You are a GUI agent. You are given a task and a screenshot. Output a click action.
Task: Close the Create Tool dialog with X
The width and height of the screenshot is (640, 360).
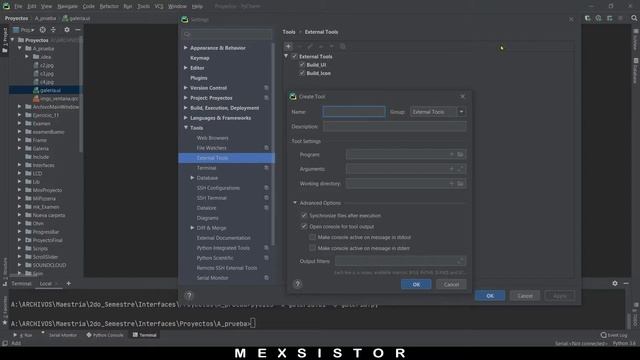462,96
